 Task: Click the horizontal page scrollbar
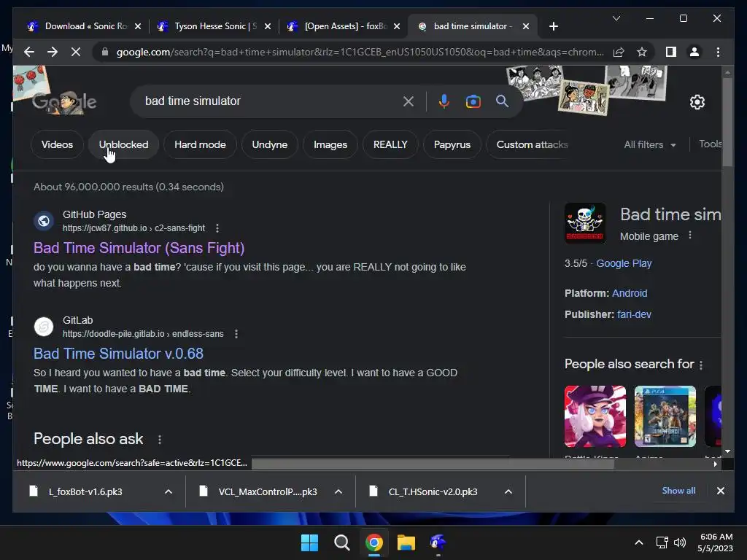point(433,463)
